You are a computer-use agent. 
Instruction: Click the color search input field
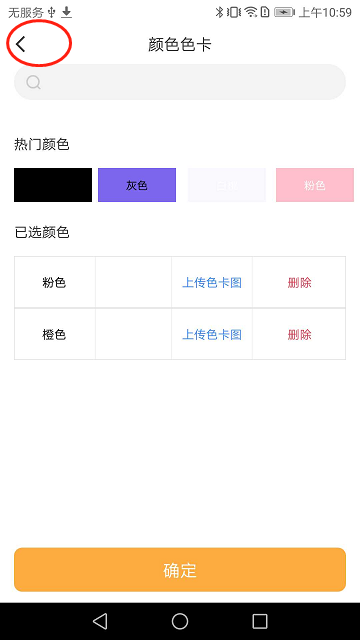(x=180, y=82)
